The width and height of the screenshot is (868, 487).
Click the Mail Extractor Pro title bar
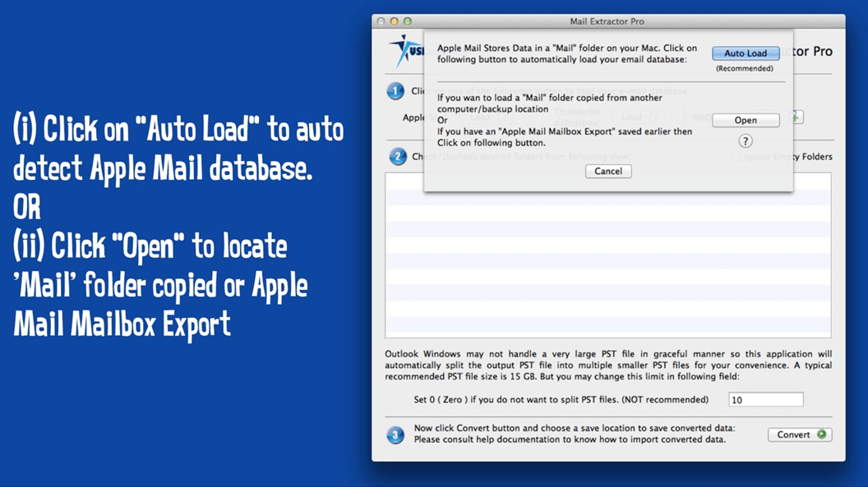[x=607, y=21]
